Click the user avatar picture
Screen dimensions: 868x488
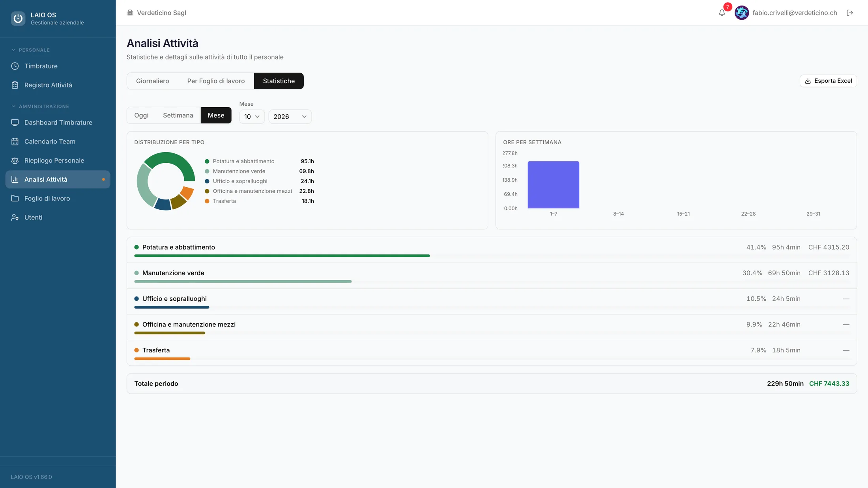tap(742, 13)
